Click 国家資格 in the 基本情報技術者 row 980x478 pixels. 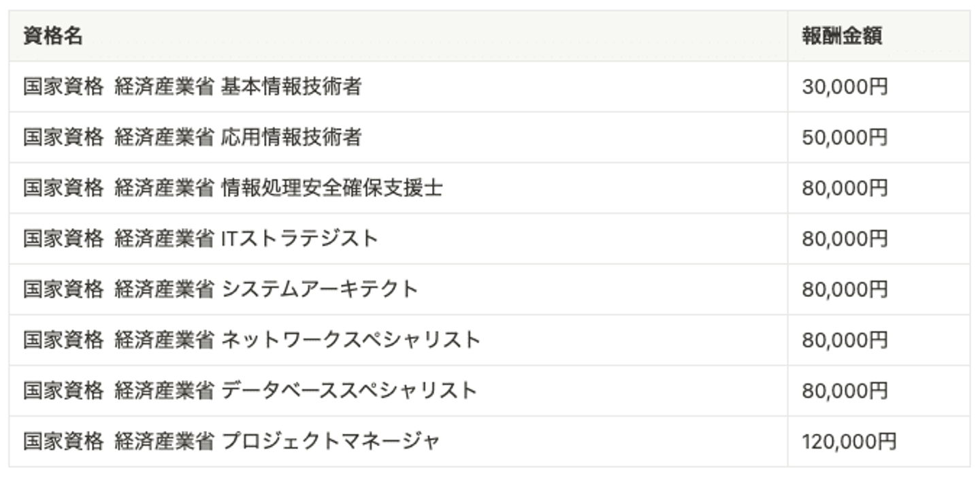(63, 87)
